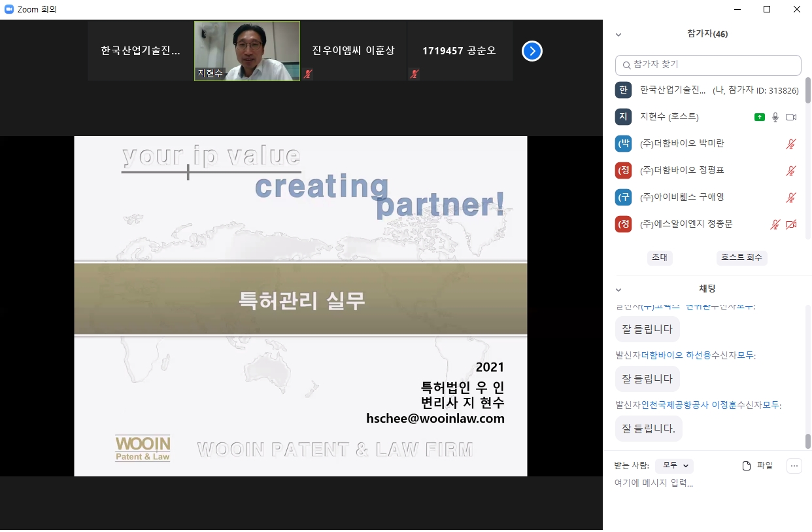
Task: Open chat more options (···) button
Action: 794,466
